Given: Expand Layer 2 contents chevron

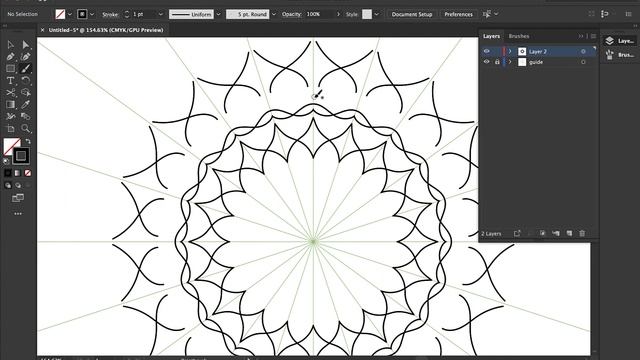Looking at the screenshot, I should coord(510,51).
